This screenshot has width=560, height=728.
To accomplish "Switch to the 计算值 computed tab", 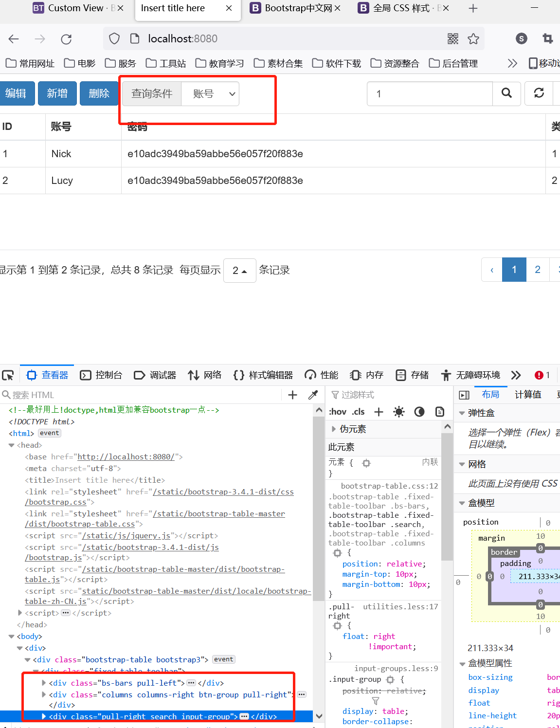I will pyautogui.click(x=528, y=395).
